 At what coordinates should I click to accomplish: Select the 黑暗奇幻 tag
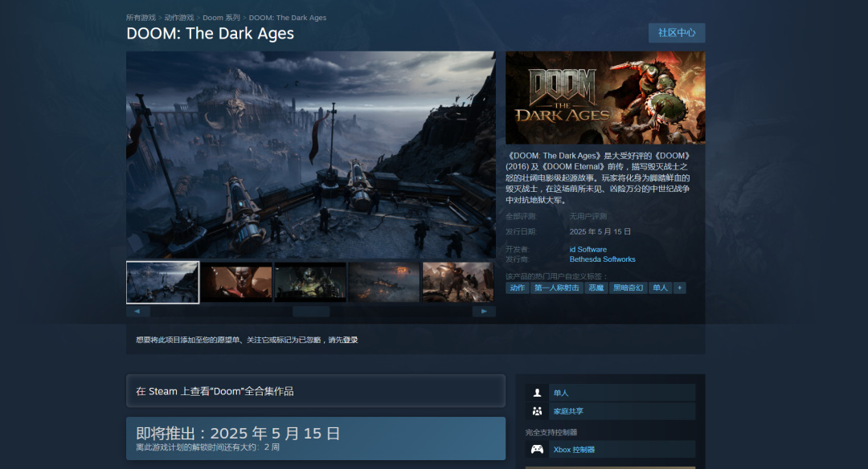coord(628,288)
